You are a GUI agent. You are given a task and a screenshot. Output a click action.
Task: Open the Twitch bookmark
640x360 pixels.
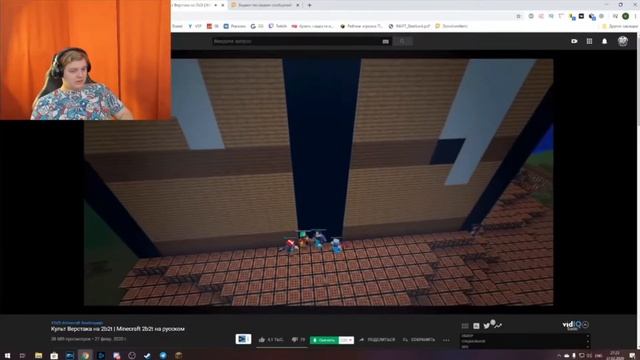pyautogui.click(x=278, y=26)
